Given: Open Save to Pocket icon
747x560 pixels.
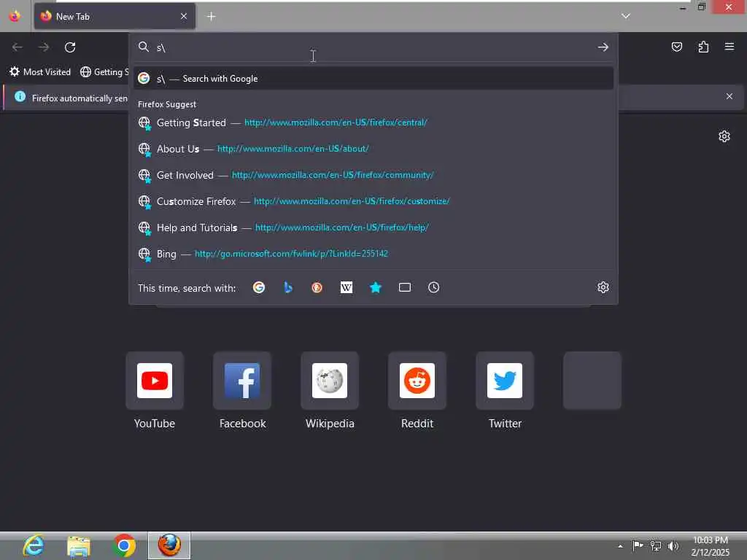Looking at the screenshot, I should coord(676,47).
